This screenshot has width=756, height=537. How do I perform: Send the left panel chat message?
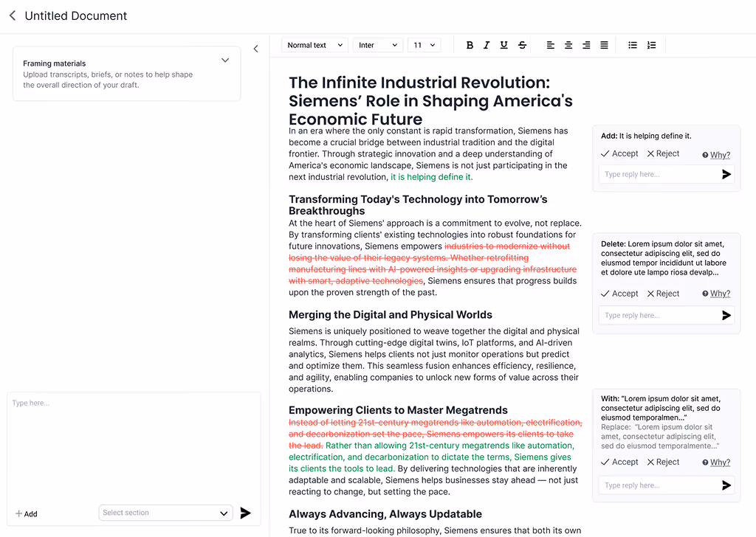(x=245, y=513)
